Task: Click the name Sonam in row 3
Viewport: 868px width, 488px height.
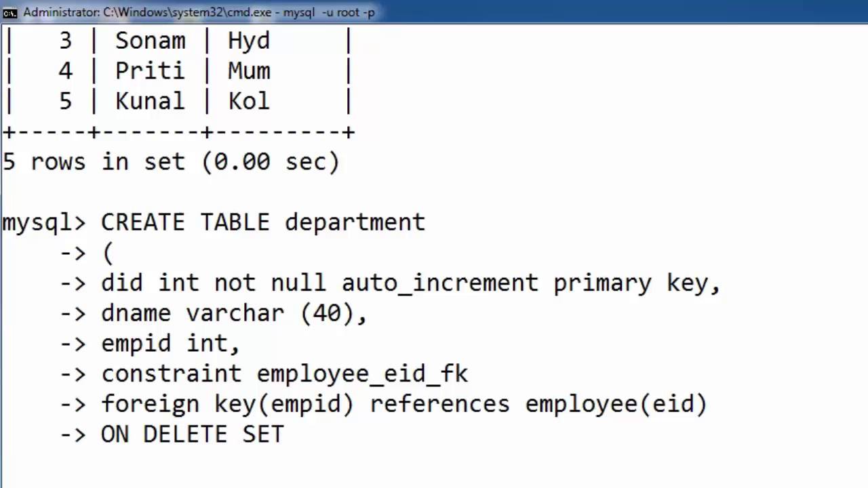Action: [x=150, y=41]
